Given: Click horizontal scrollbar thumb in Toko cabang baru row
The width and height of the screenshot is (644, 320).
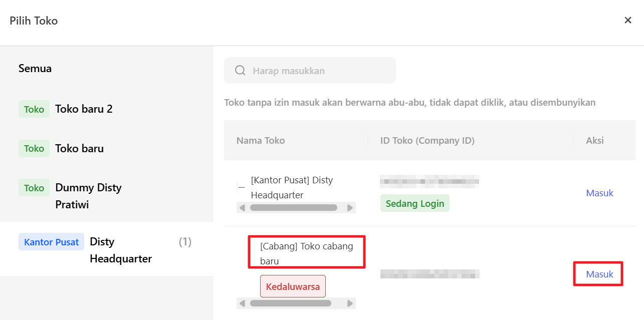Looking at the screenshot, I should (x=291, y=303).
